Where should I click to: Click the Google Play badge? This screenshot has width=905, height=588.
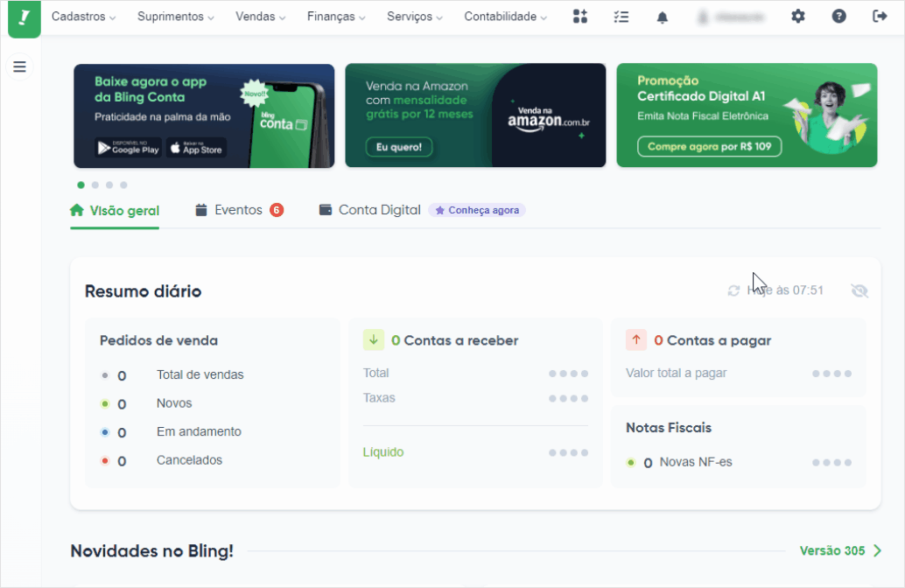pos(128,148)
